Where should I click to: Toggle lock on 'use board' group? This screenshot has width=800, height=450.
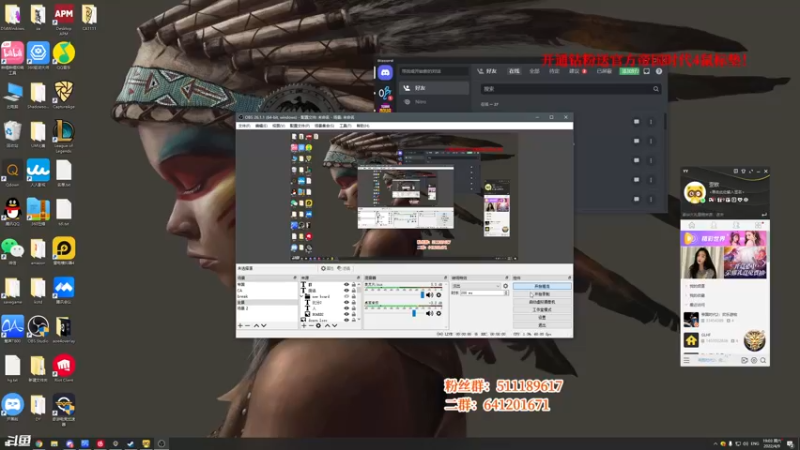tap(354, 296)
